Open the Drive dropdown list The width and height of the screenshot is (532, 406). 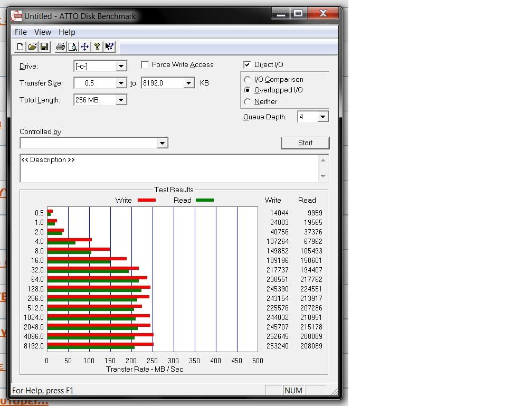point(121,67)
